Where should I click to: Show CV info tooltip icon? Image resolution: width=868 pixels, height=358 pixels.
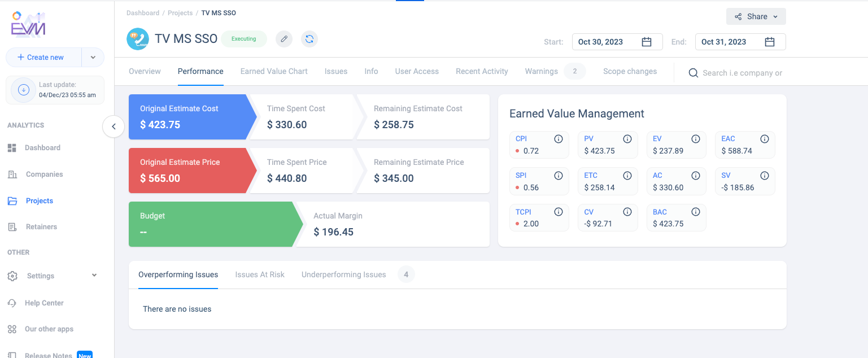pos(627,212)
